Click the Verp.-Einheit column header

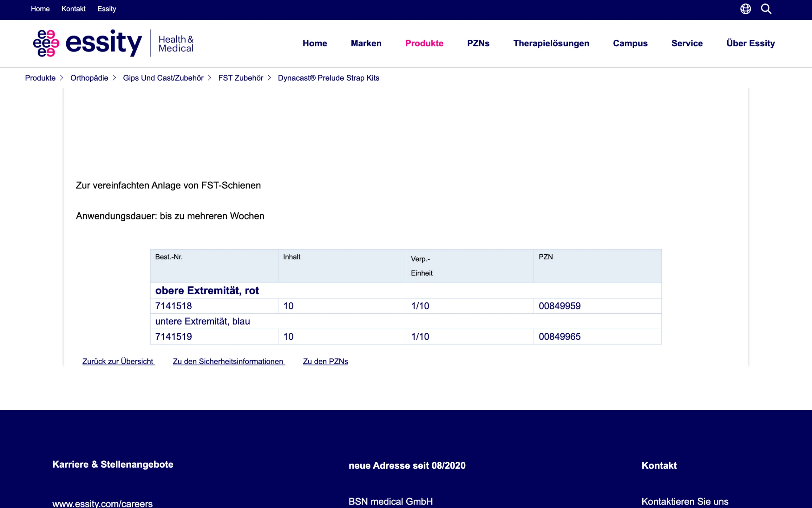point(470,266)
